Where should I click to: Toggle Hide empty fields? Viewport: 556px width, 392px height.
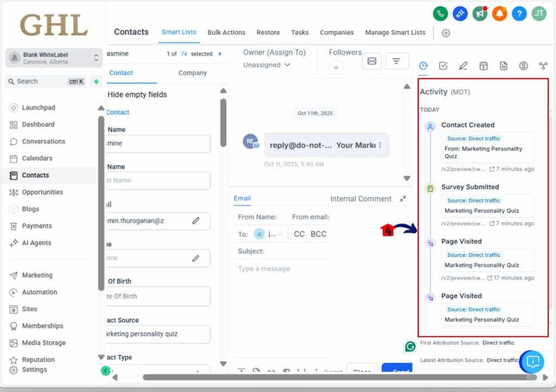(137, 94)
